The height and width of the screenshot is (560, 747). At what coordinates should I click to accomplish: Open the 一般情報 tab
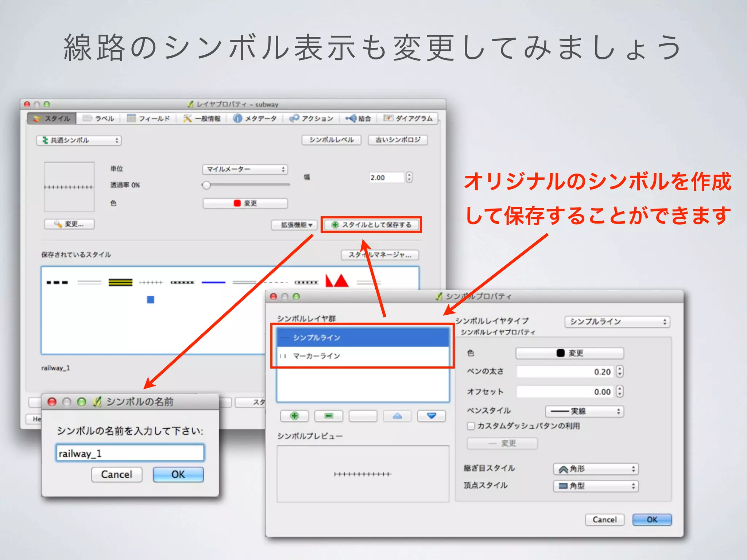(x=202, y=118)
